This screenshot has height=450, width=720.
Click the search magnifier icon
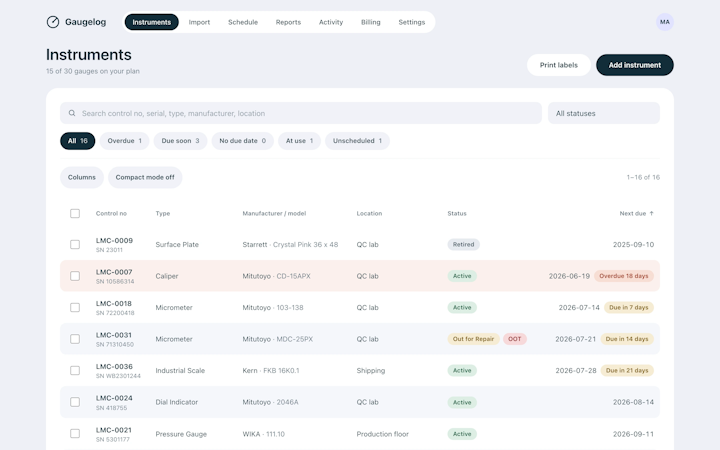click(72, 113)
